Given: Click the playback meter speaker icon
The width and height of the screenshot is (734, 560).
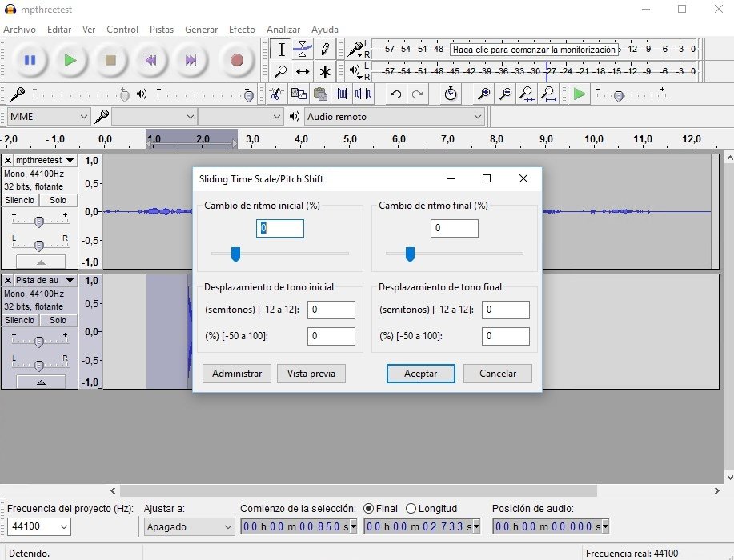Looking at the screenshot, I should 355,71.
